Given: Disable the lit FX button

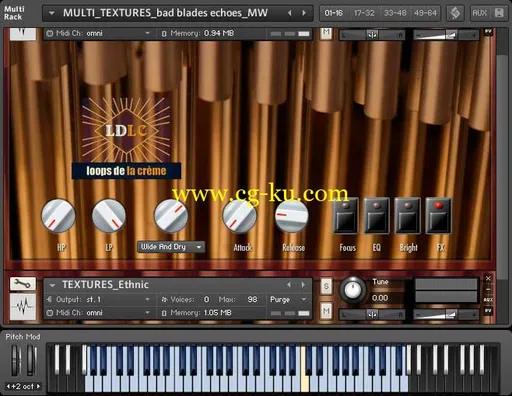Looking at the screenshot, I should click(x=438, y=216).
